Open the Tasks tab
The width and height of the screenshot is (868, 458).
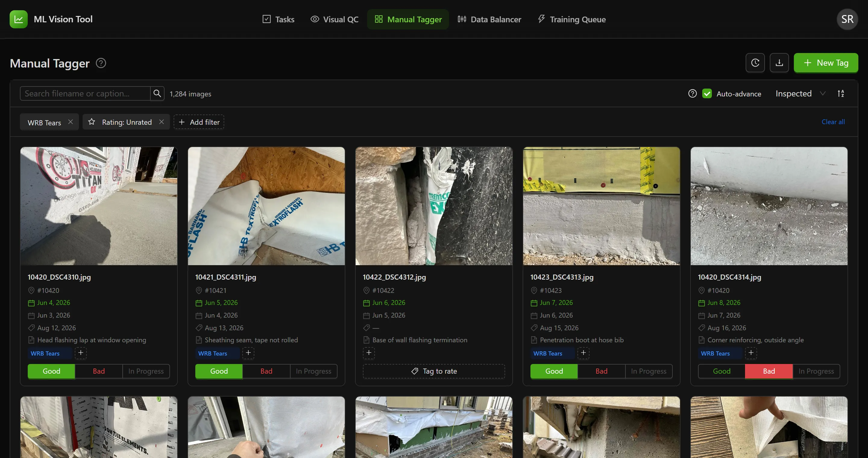click(278, 19)
